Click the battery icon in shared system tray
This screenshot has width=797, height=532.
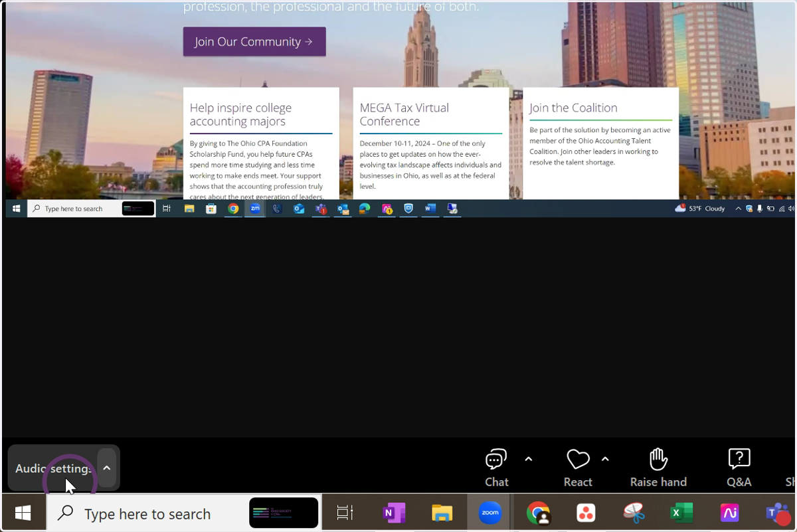770,209
